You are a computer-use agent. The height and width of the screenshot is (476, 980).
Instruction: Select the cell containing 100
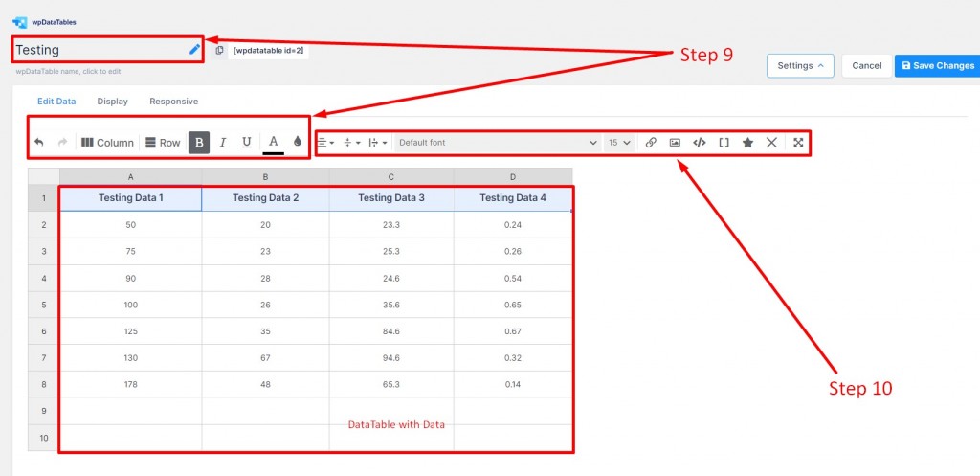130,305
